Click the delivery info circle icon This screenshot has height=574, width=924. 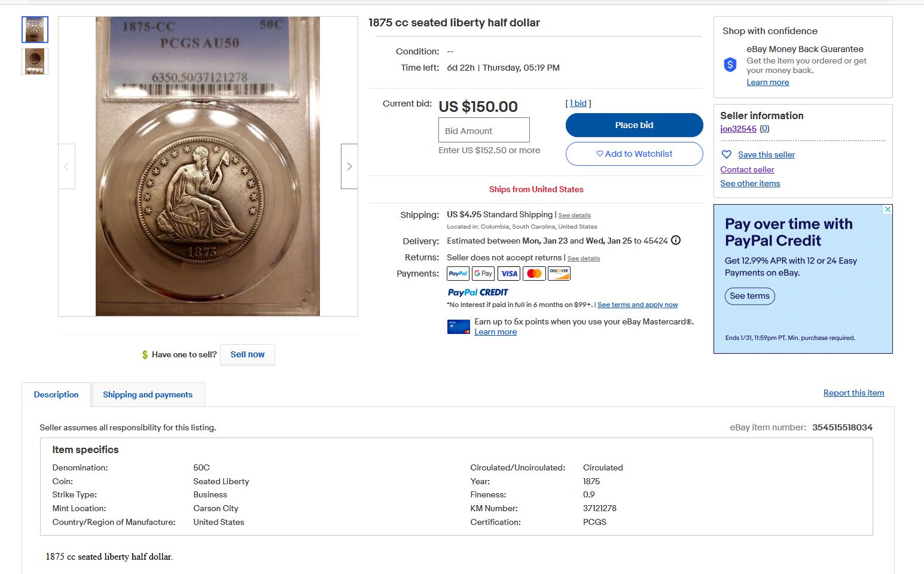pos(676,241)
